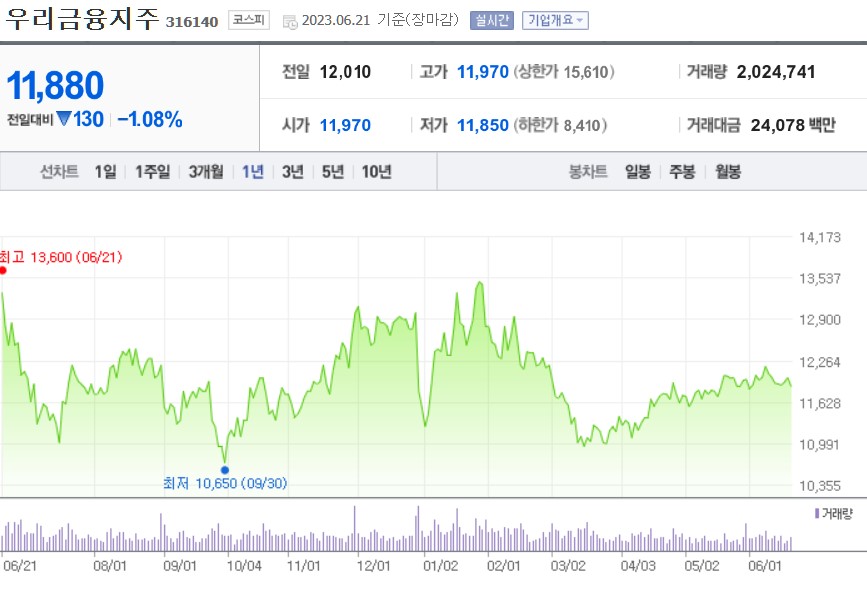
Task: Click the calendar clock icon beside the date
Action: (290, 22)
